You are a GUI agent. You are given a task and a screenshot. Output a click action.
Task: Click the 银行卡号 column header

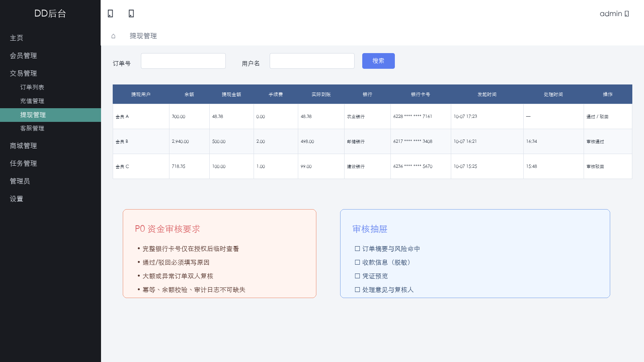pyautogui.click(x=421, y=95)
